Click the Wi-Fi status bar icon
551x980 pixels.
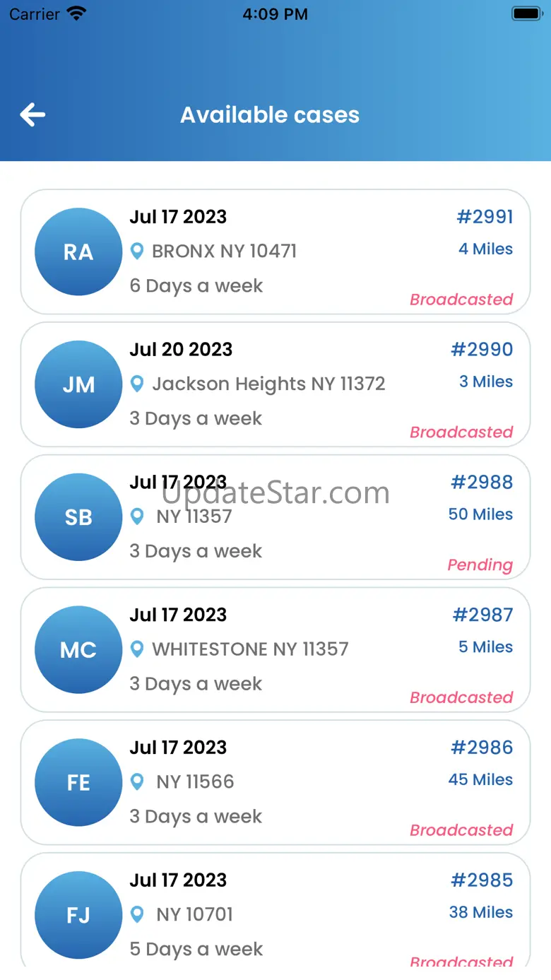click(76, 13)
